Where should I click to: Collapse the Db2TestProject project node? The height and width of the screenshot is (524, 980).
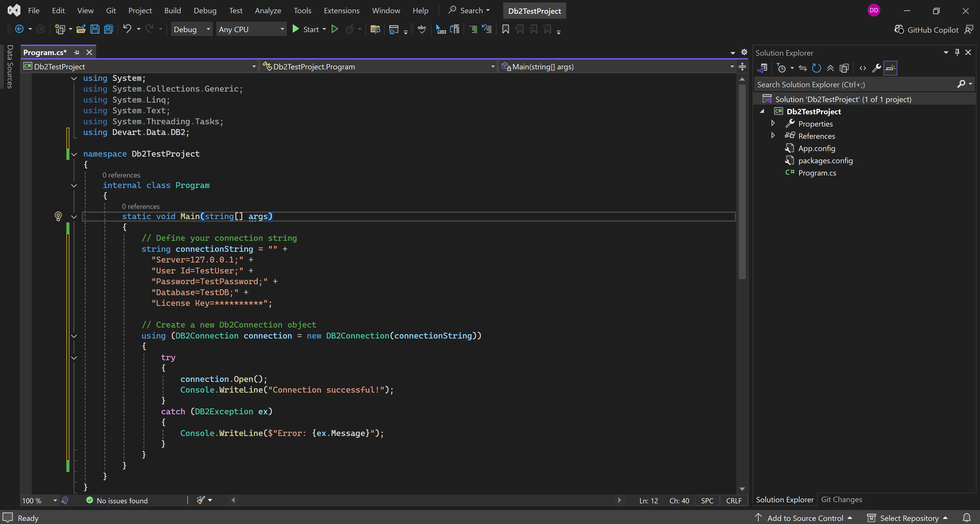762,111
